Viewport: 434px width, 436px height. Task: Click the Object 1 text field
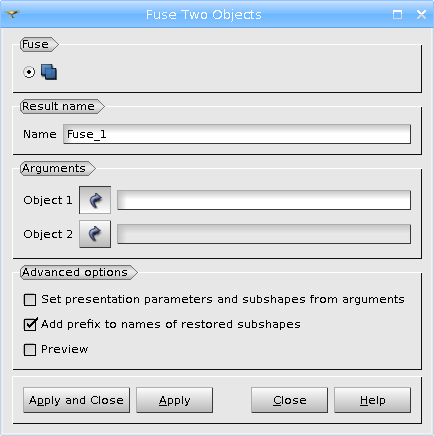(x=264, y=200)
